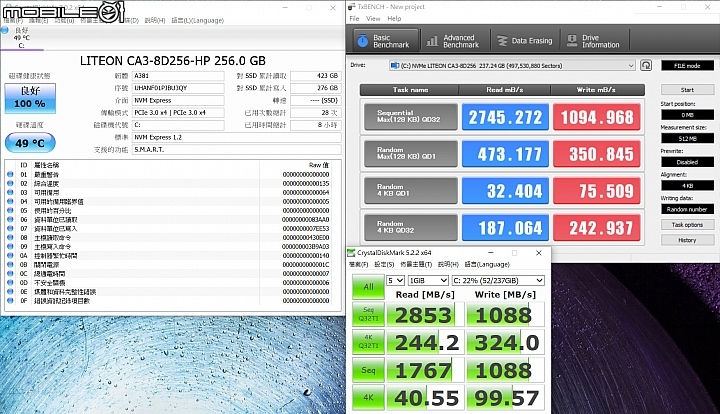Click the All button in CrystalDiskMark
Viewport: 720px width, 414px height.
click(368, 287)
